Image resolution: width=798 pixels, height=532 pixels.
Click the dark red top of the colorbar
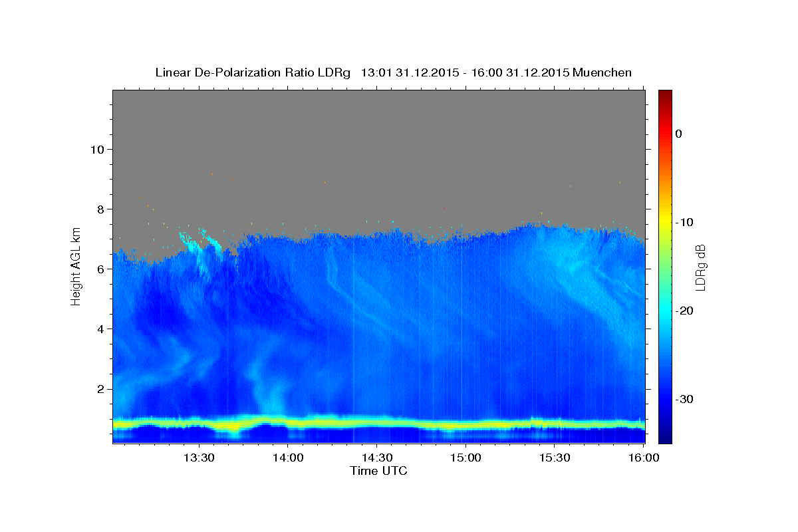coord(665,94)
